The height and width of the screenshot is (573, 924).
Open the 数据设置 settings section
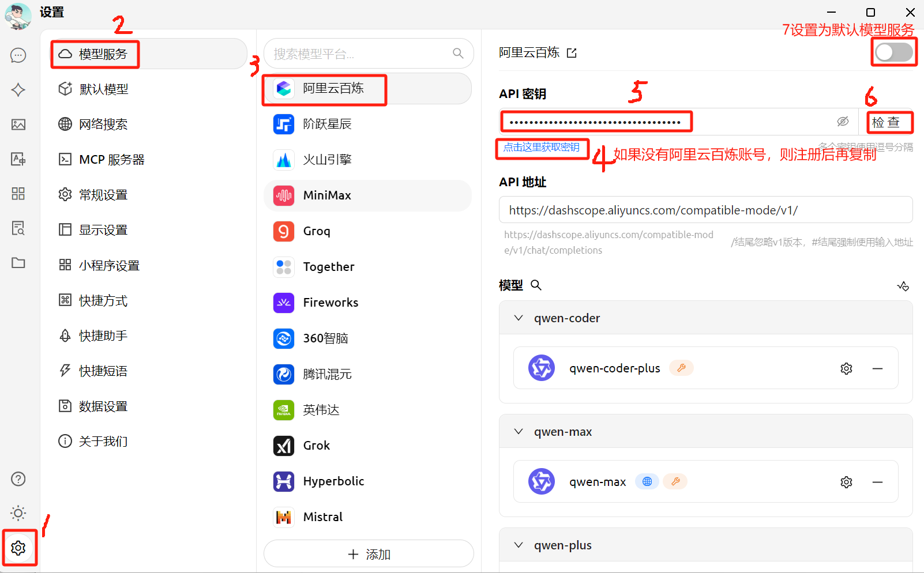tap(149, 406)
